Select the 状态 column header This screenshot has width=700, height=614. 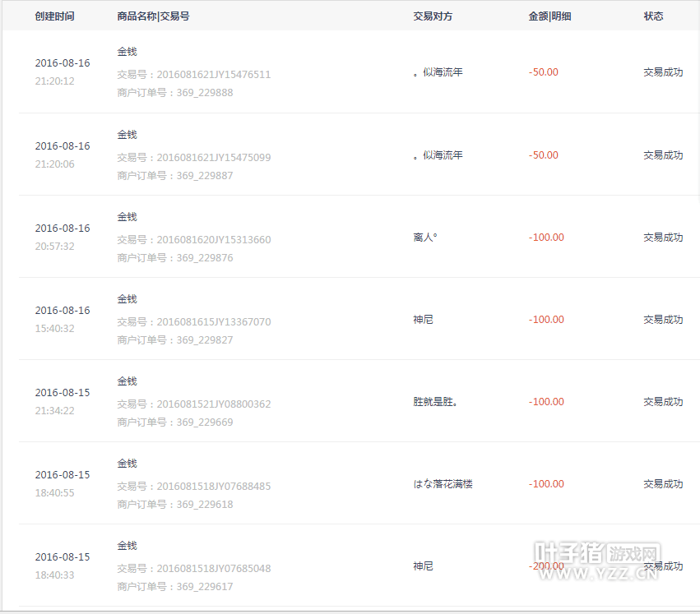point(653,16)
